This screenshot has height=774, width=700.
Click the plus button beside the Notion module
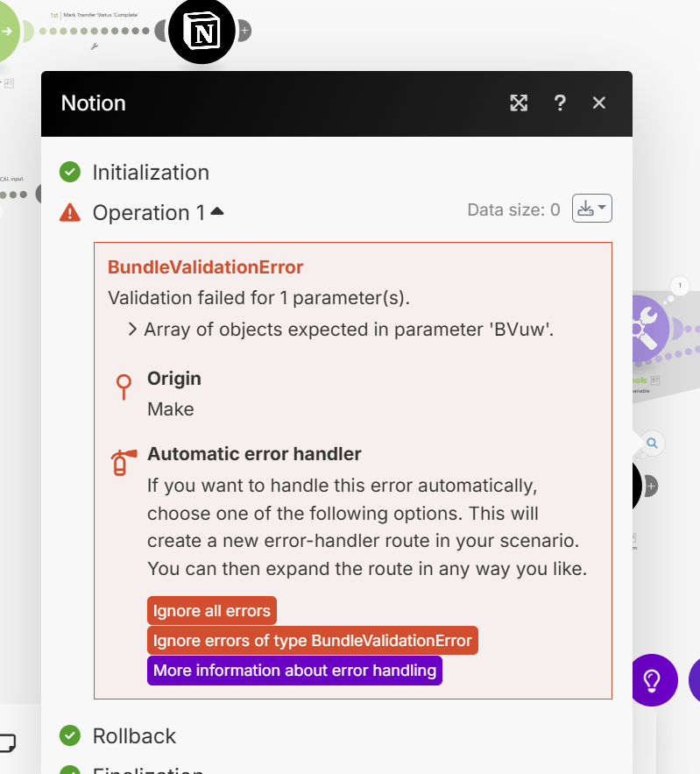point(244,31)
